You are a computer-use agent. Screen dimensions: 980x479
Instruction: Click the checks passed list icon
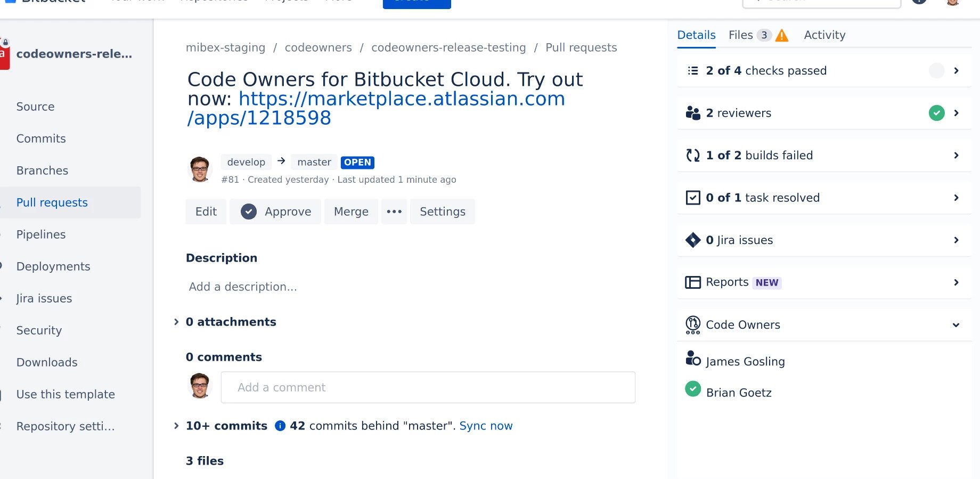tap(693, 70)
